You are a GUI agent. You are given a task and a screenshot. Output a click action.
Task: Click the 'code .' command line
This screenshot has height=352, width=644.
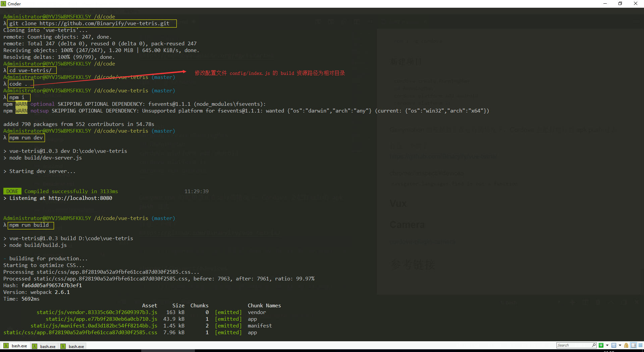[18, 84]
